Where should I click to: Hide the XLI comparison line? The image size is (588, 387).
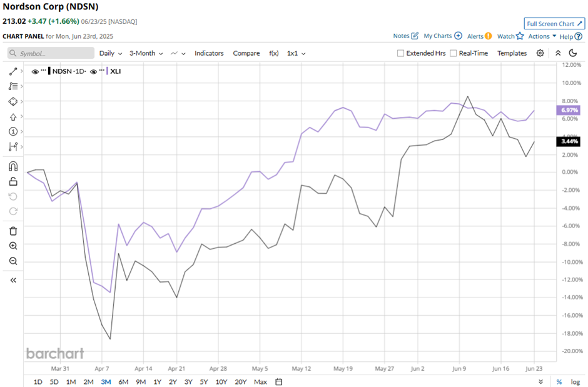pyautogui.click(x=93, y=72)
